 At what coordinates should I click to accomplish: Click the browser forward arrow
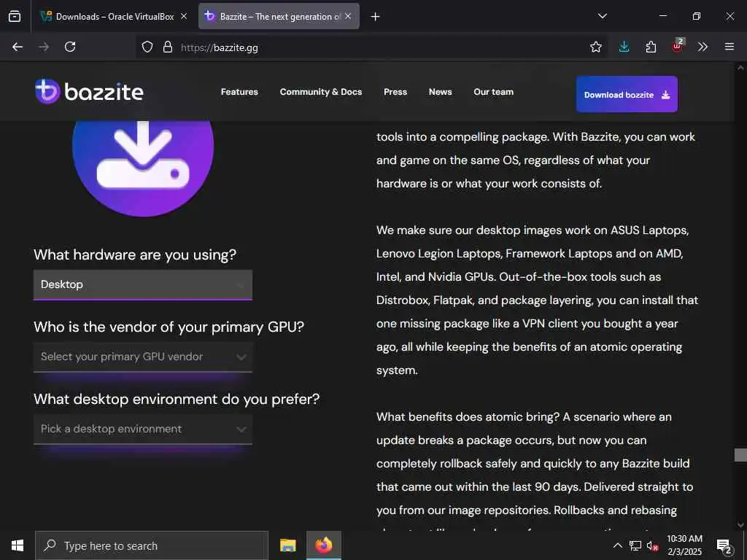[44, 47]
